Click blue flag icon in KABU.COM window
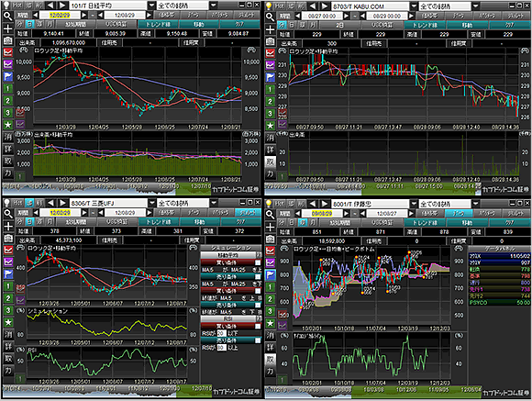 [x=270, y=77]
